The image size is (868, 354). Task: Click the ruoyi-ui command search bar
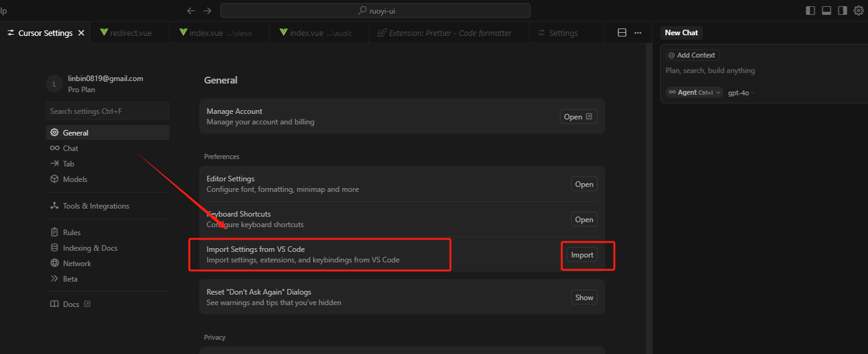[376, 11]
